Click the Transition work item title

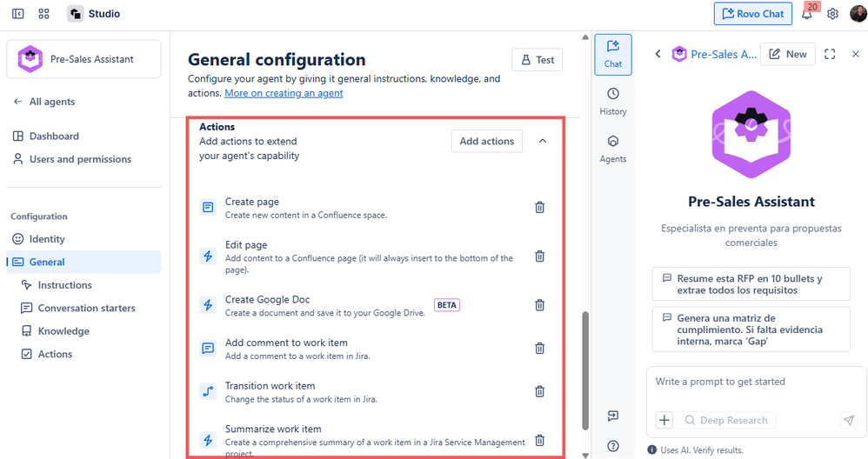[x=270, y=386]
